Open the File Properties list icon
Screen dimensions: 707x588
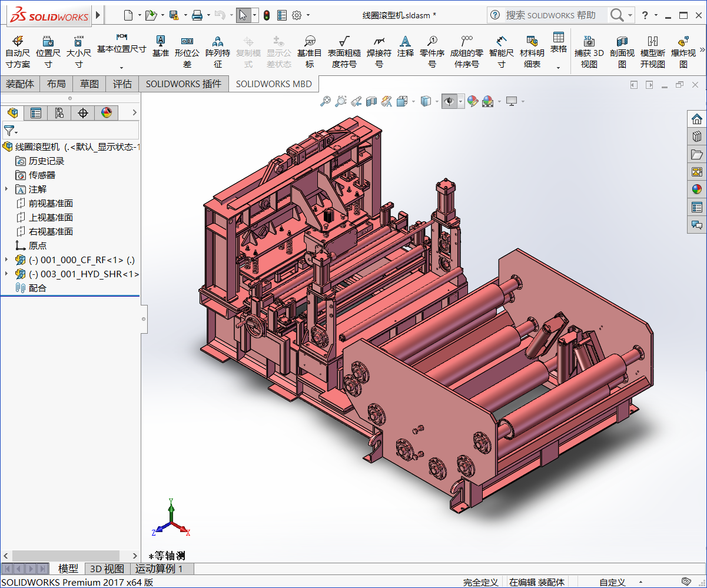(281, 15)
